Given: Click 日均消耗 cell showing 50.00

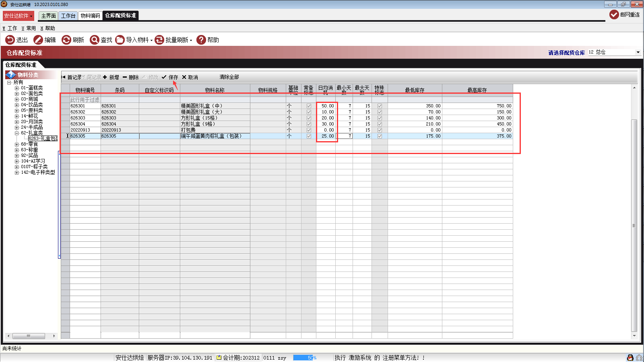Looking at the screenshot, I should pyautogui.click(x=326, y=106).
